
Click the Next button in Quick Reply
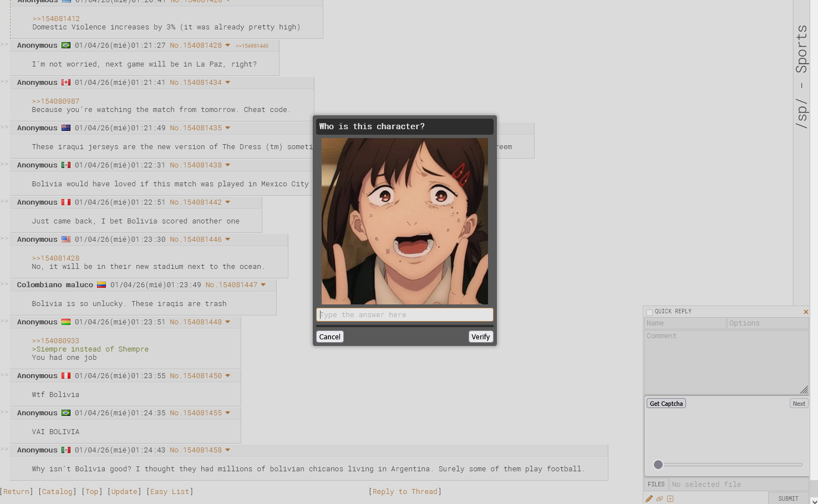(x=799, y=404)
